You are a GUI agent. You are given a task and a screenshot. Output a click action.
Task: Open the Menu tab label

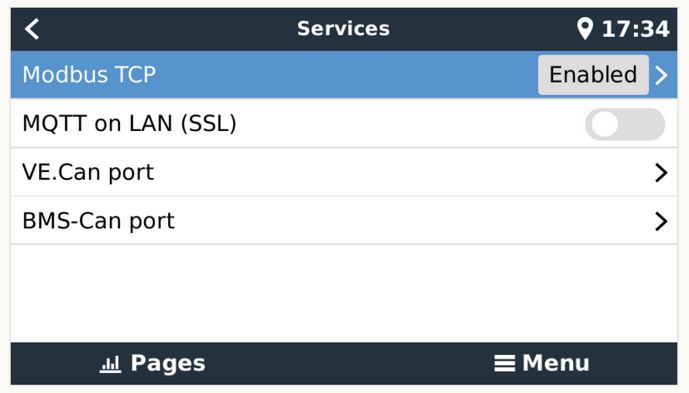tap(556, 364)
